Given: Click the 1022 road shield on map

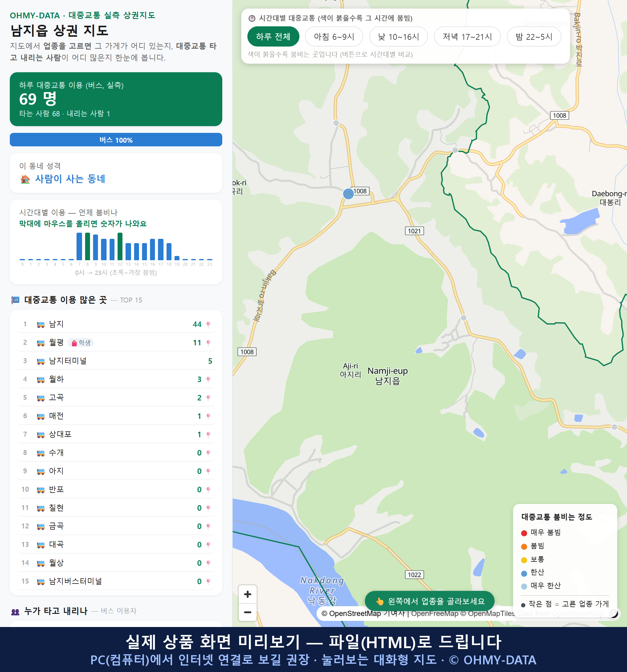Looking at the screenshot, I should 414,575.
